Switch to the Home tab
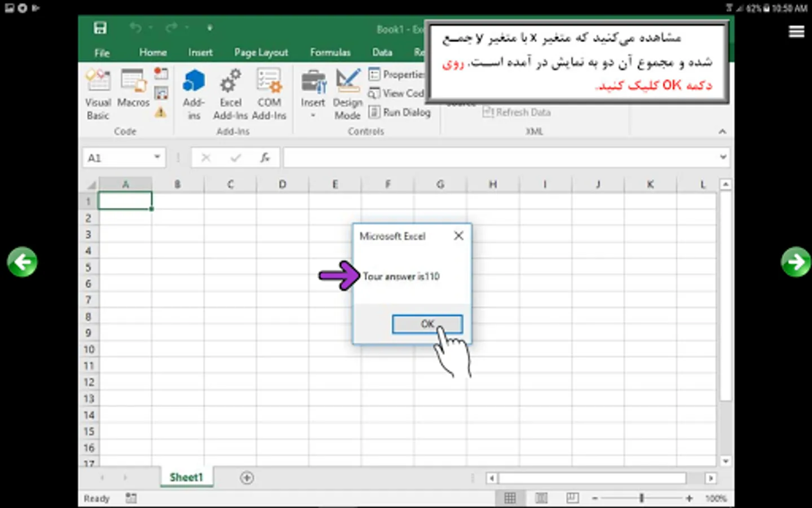 pos(153,52)
